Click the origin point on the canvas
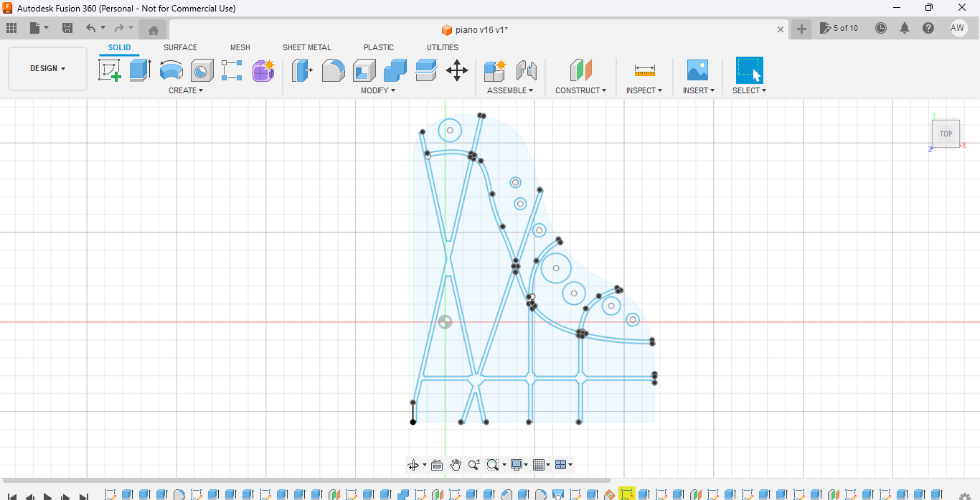Viewport: 980px width, 500px height. point(445,322)
